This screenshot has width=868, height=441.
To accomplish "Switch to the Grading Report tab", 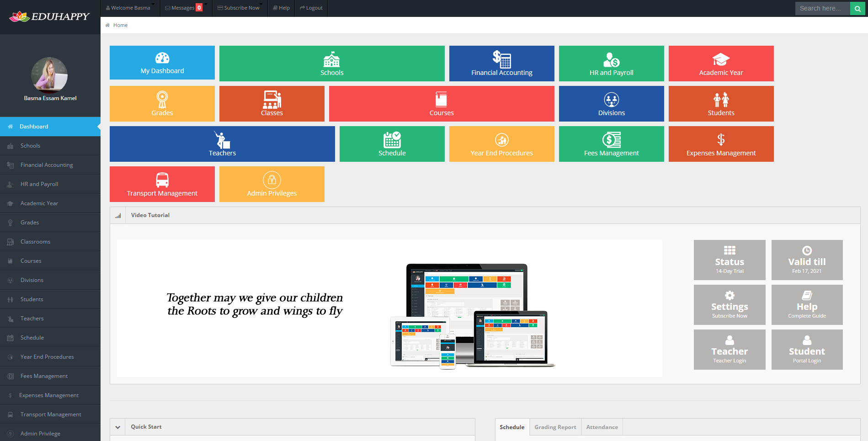I will tap(555, 427).
